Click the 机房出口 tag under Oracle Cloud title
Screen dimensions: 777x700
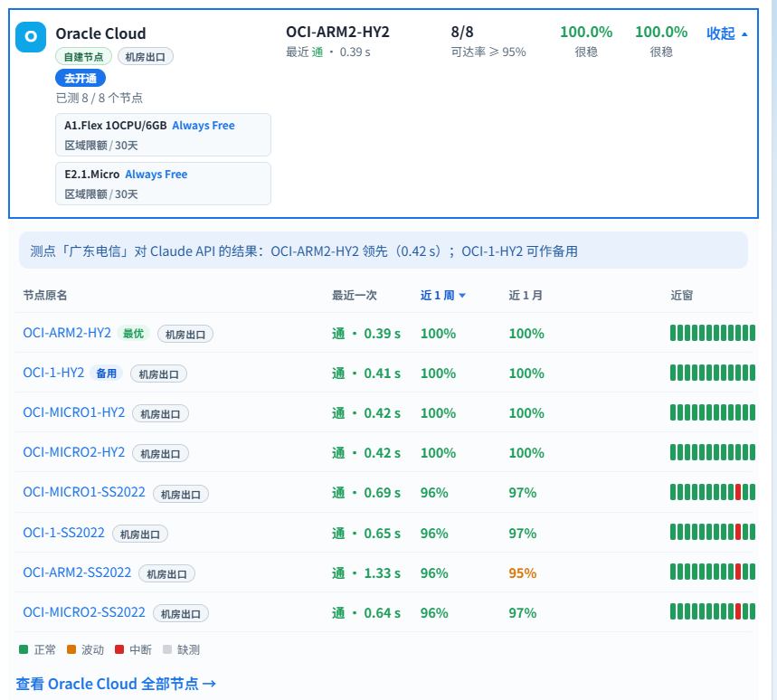(x=146, y=57)
